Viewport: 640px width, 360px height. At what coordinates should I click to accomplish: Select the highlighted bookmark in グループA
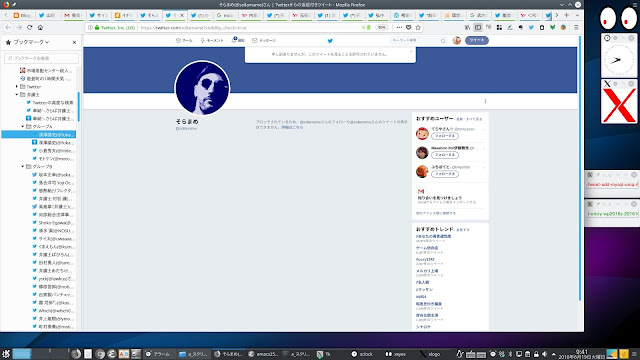pyautogui.click(x=39, y=134)
